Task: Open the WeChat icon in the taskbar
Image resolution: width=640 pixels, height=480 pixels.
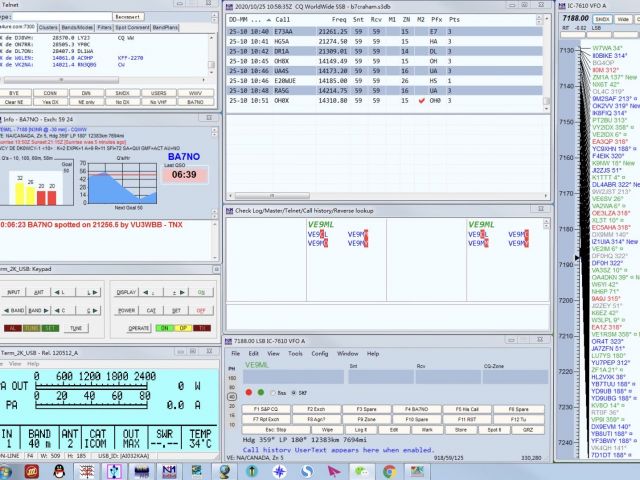Action: [361, 471]
